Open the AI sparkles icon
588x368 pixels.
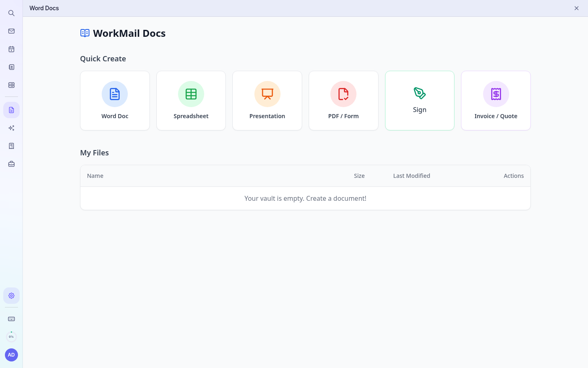[11, 128]
